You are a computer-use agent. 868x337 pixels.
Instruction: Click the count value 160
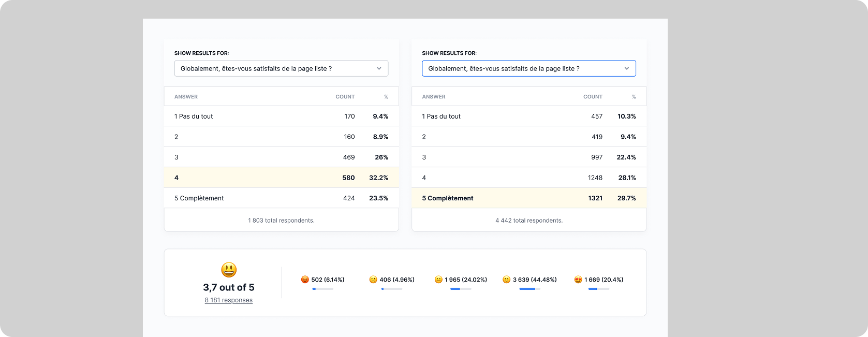(349, 137)
